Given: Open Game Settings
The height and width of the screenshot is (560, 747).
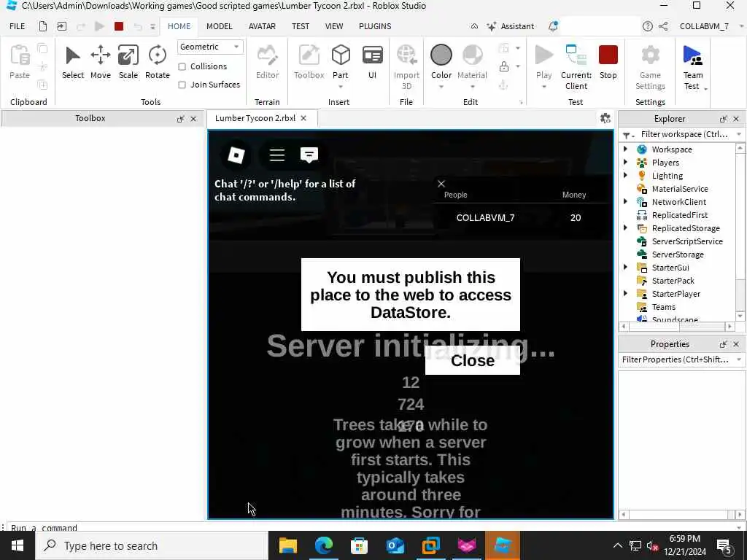Looking at the screenshot, I should click(650, 66).
